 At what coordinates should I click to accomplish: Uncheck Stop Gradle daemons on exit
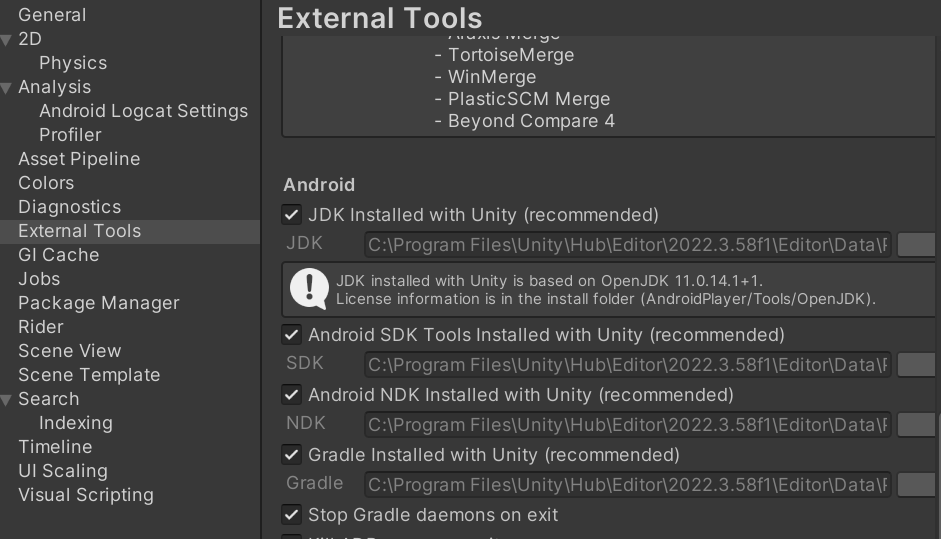tap(292, 515)
